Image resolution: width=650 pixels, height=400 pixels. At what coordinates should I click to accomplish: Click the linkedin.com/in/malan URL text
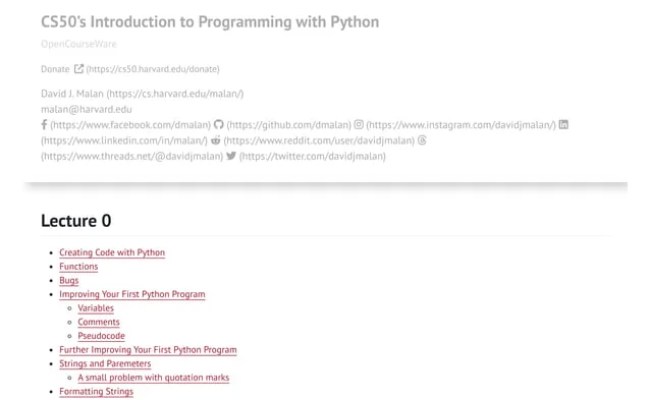124,141
